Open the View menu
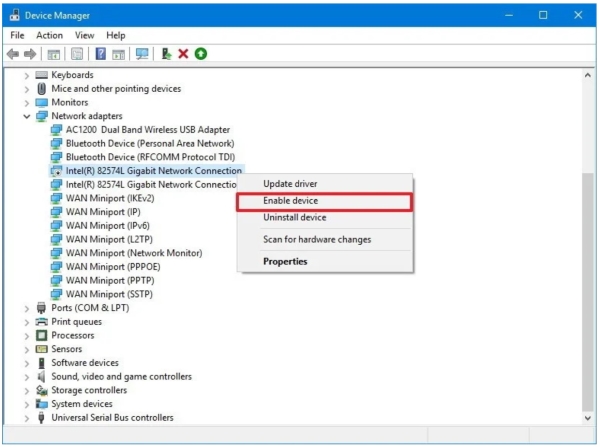Viewport: 600px width, 447px height. point(85,36)
